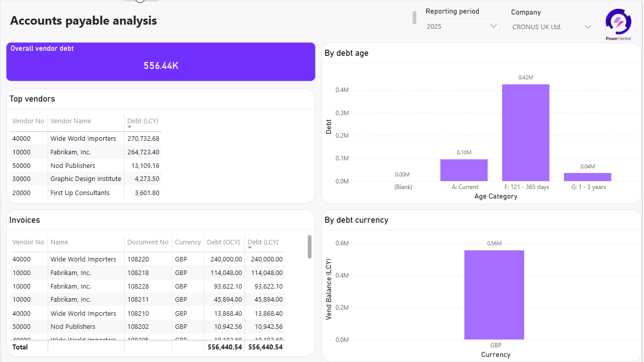Click debt value 3,601.80
Image resolution: width=644 pixels, height=362 pixels.
147,193
